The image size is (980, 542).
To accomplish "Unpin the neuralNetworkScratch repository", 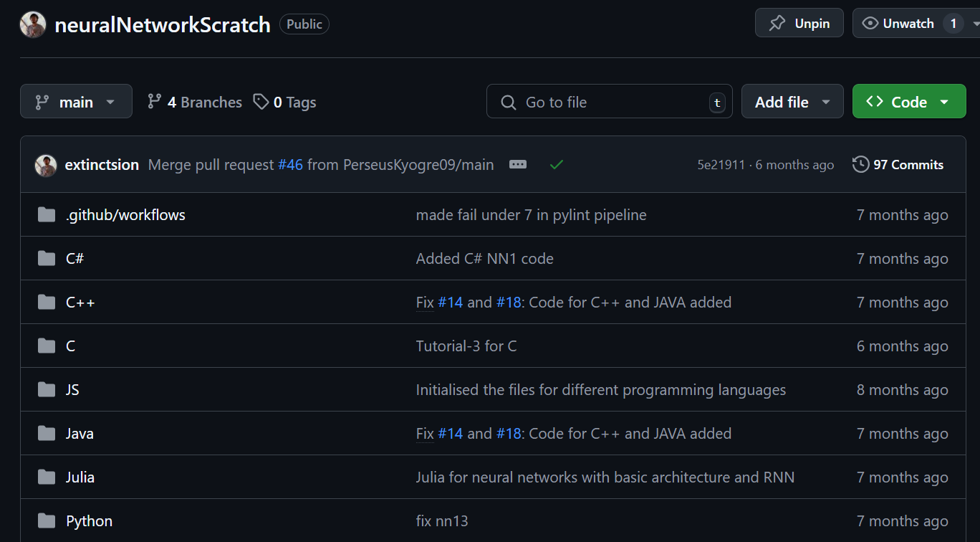I will pos(799,22).
